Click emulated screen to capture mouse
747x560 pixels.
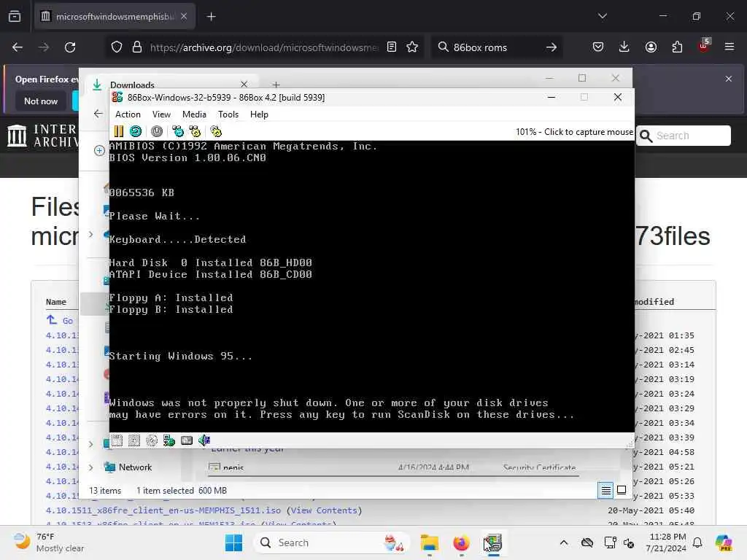click(371, 286)
